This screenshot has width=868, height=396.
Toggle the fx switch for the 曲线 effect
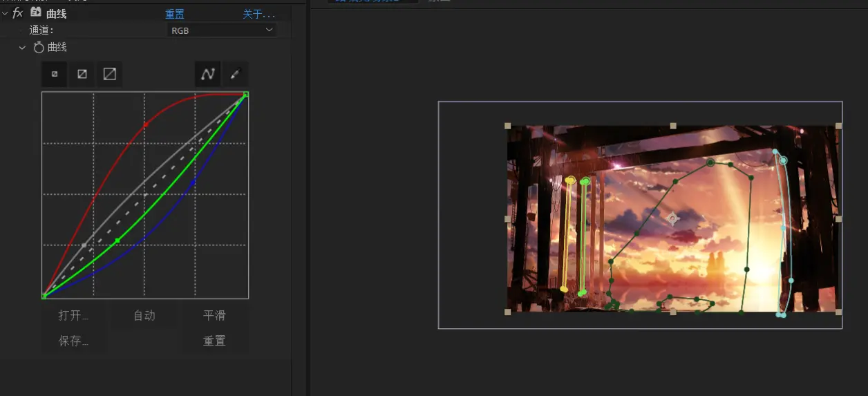pos(18,14)
